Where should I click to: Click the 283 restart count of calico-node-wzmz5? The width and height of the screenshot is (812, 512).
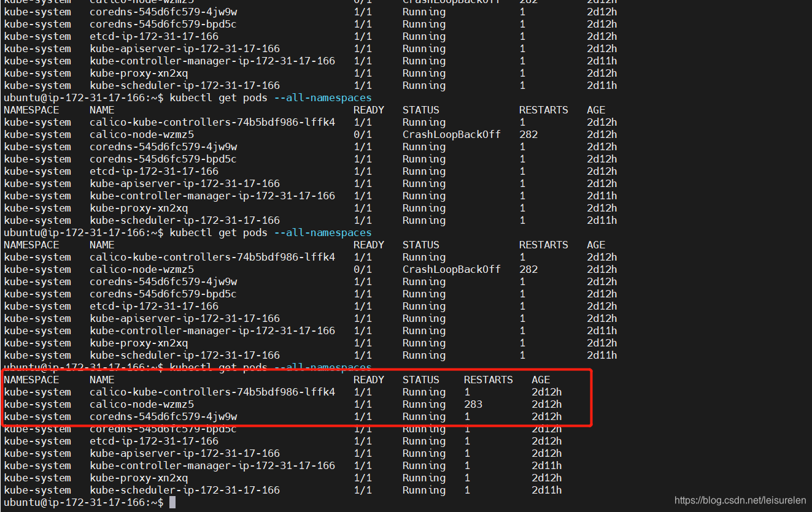[473, 404]
